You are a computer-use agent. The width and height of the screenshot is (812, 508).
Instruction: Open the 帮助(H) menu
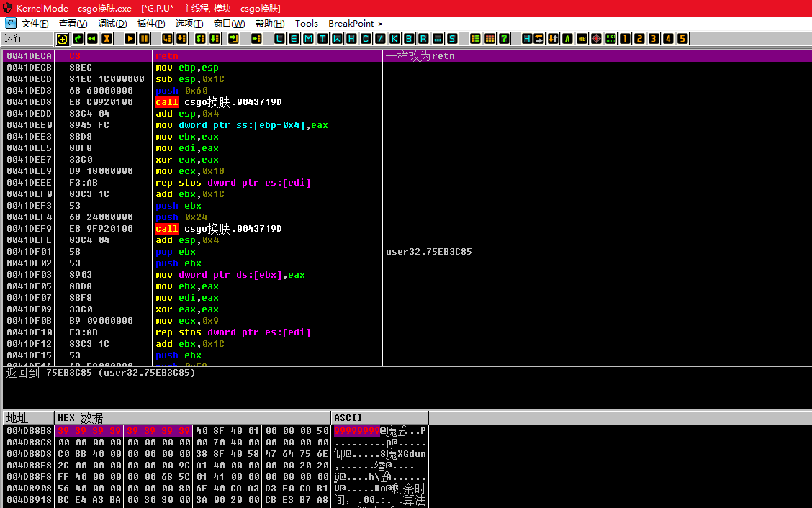270,24
